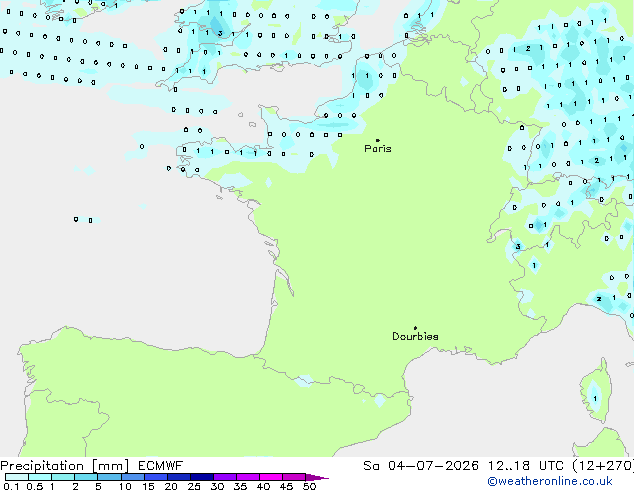This screenshot has height=490, width=634.
Task: Pick the 1–2 mm legend color swatch
Action: [x=63, y=477]
